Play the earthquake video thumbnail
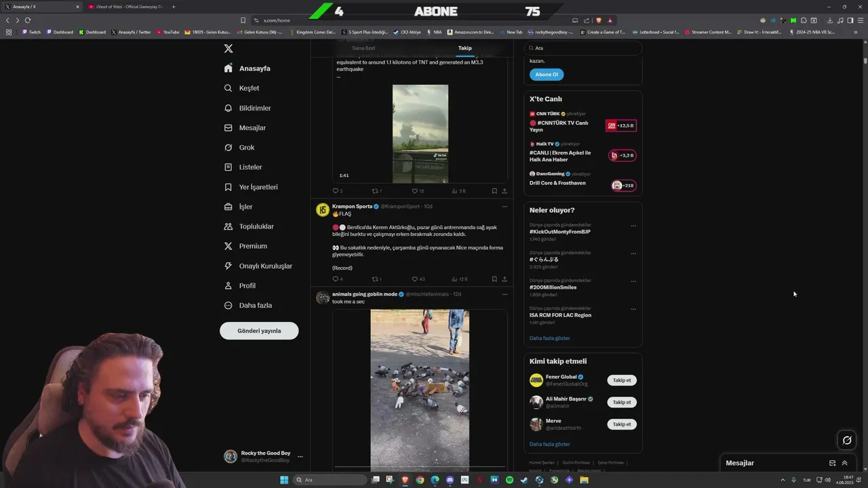This screenshot has height=488, width=868. (x=420, y=134)
